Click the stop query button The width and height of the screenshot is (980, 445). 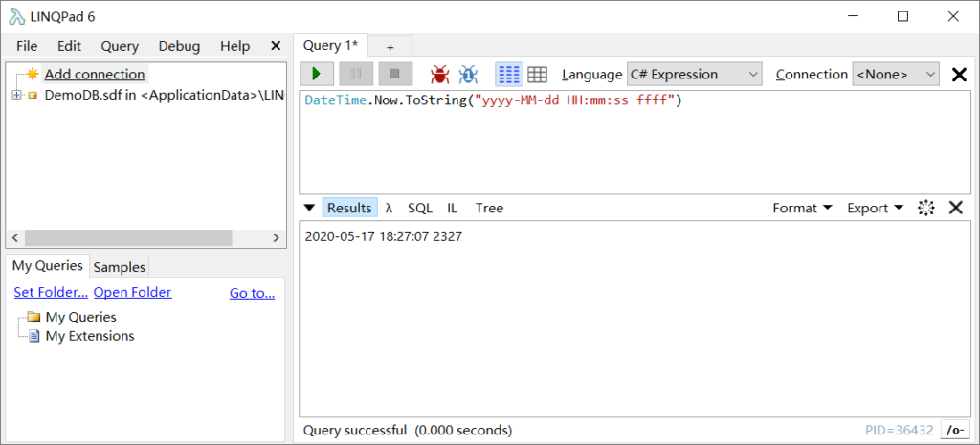395,74
